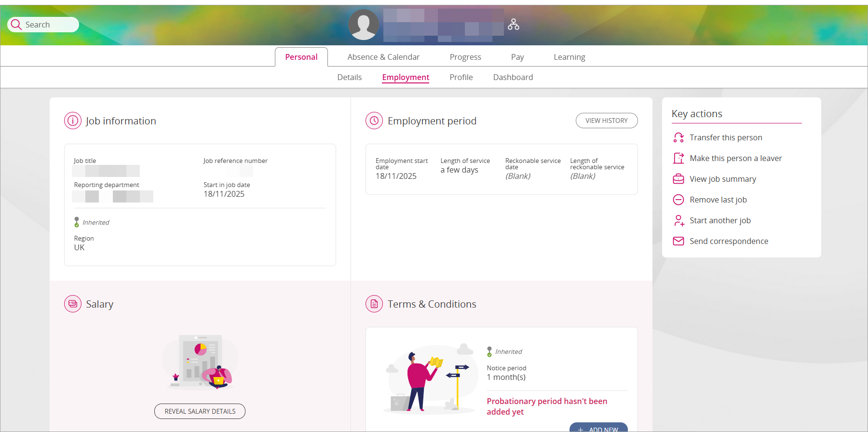
Task: Click the Salary banknote icon
Action: pyautogui.click(x=73, y=304)
